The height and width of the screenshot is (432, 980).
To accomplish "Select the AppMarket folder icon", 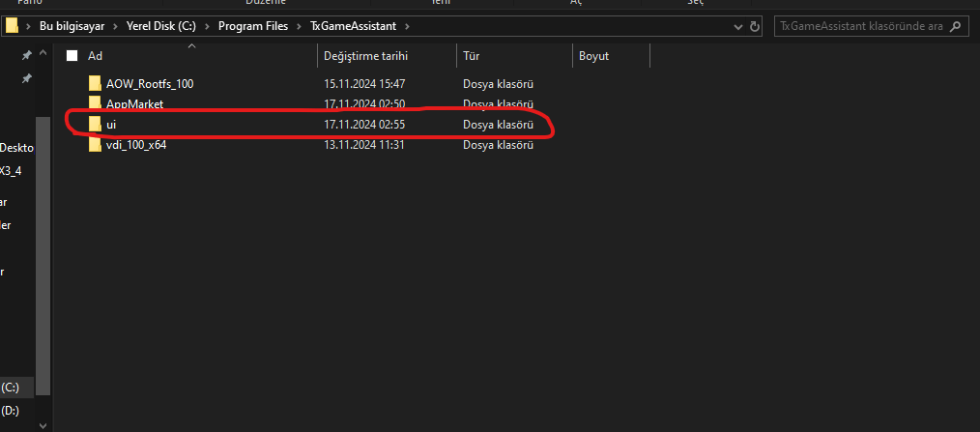I will (95, 102).
